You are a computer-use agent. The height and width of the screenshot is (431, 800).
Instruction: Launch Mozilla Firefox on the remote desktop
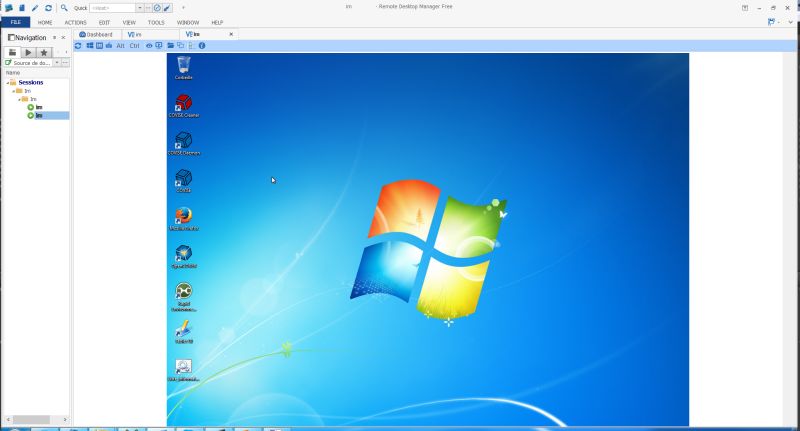point(184,219)
